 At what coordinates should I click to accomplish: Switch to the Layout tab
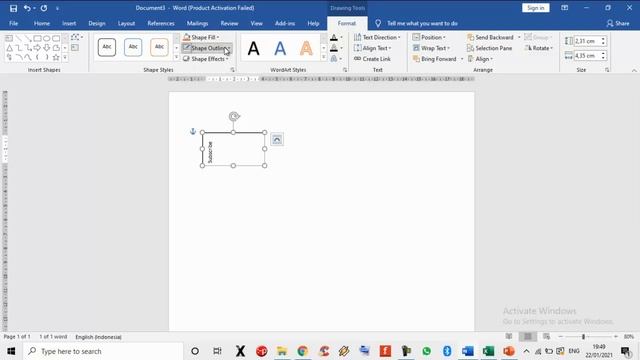[x=127, y=24]
